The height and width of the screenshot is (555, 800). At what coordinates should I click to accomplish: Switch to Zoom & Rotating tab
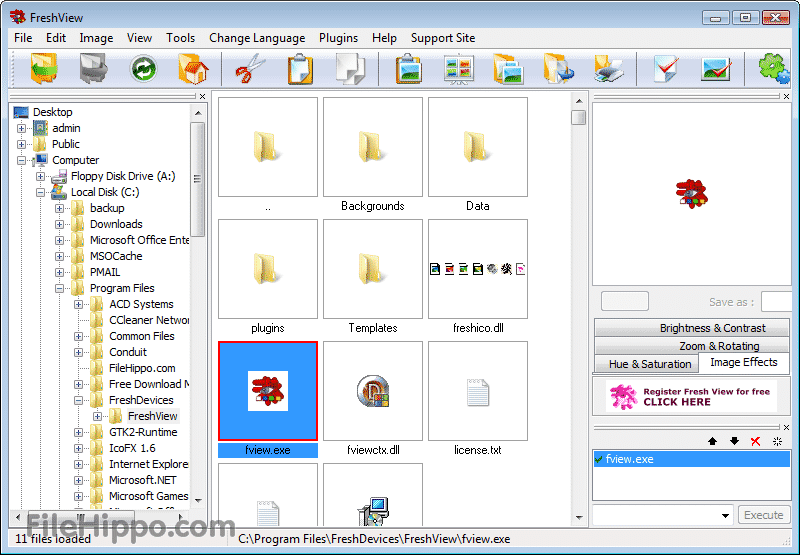[692, 345]
